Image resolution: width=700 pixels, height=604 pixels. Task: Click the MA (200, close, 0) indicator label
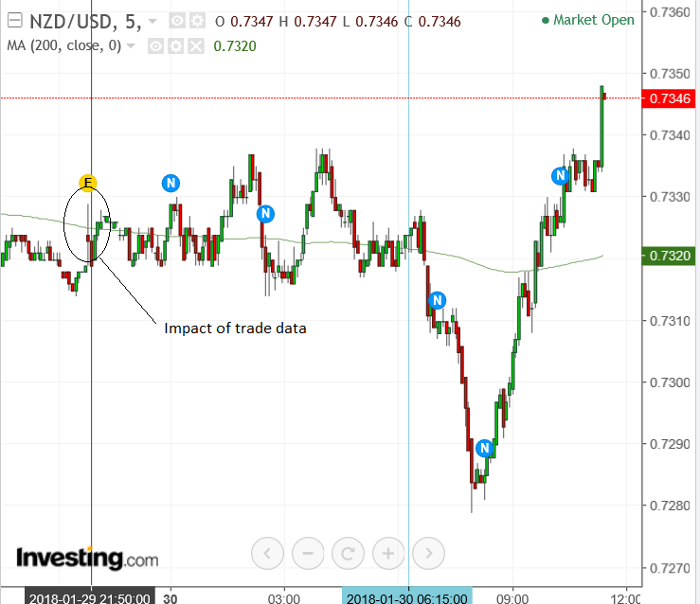pos(63,46)
